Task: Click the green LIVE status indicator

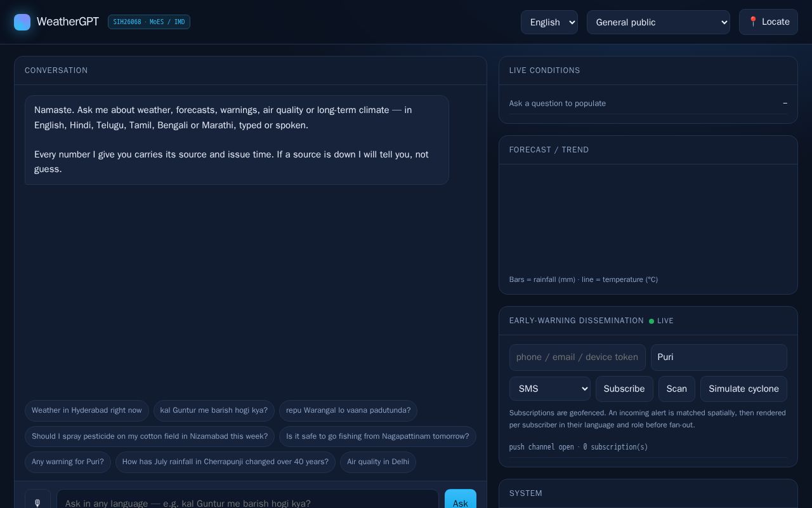Action: tap(661, 321)
